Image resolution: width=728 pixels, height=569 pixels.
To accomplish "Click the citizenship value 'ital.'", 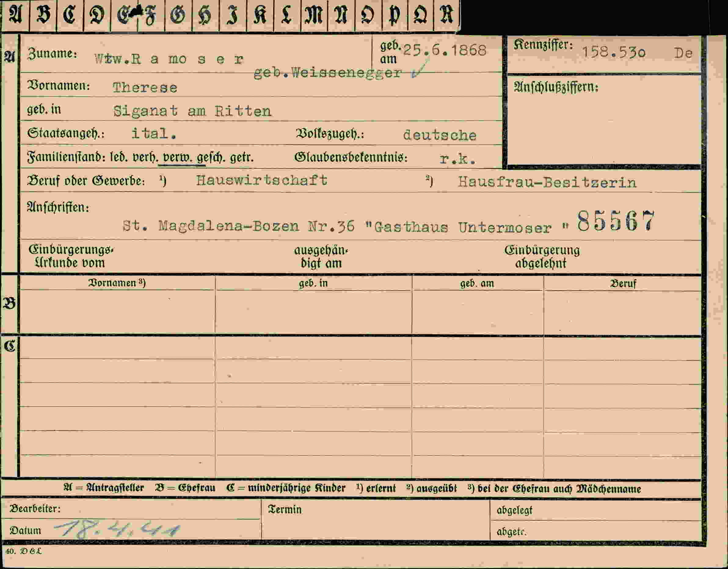I will [154, 134].
